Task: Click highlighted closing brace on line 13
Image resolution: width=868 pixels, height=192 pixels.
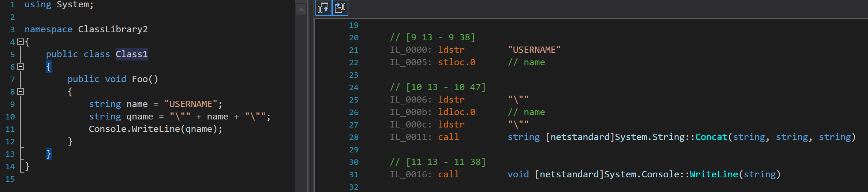Action: click(49, 154)
